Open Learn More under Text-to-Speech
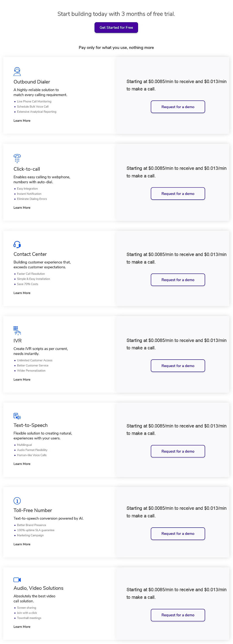This screenshot has width=233, height=644. coord(22,464)
